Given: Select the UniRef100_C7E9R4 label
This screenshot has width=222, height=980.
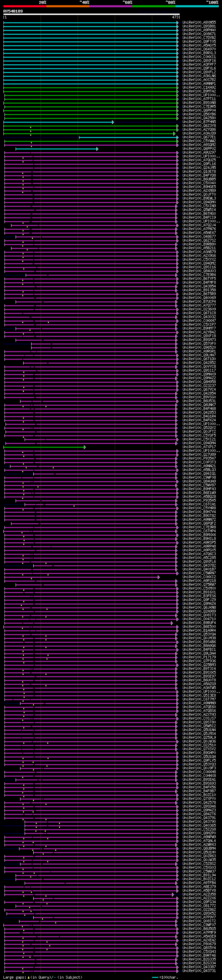Looking at the screenshot, I should coord(199,275).
